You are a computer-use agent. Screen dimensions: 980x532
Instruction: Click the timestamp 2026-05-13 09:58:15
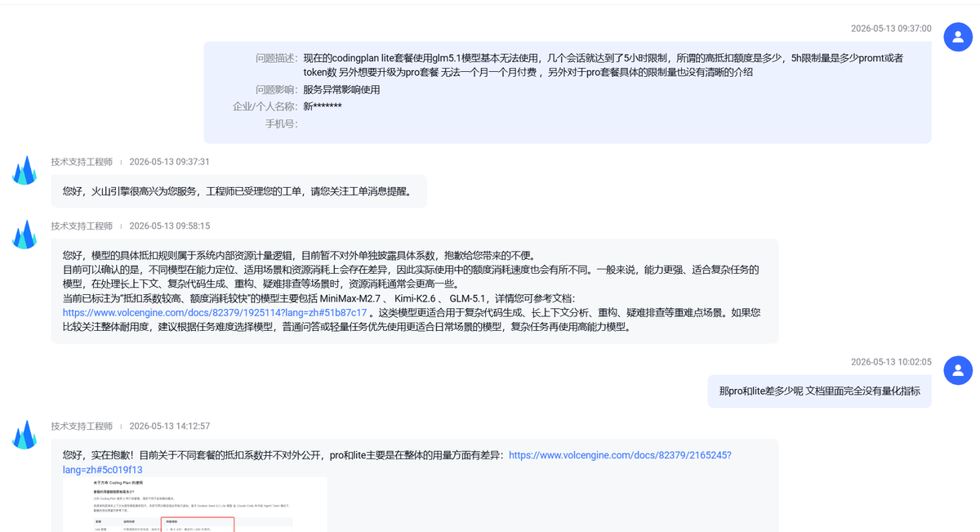click(169, 226)
